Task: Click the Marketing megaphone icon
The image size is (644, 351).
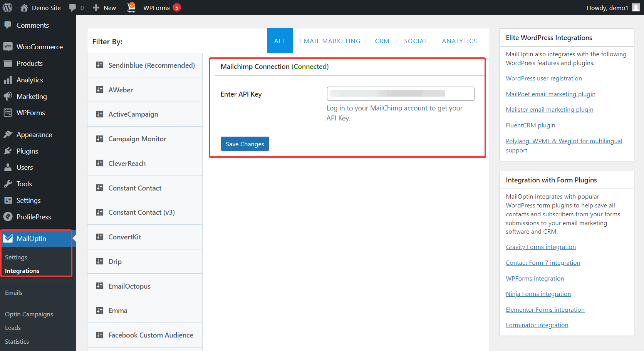Action: 8,96
